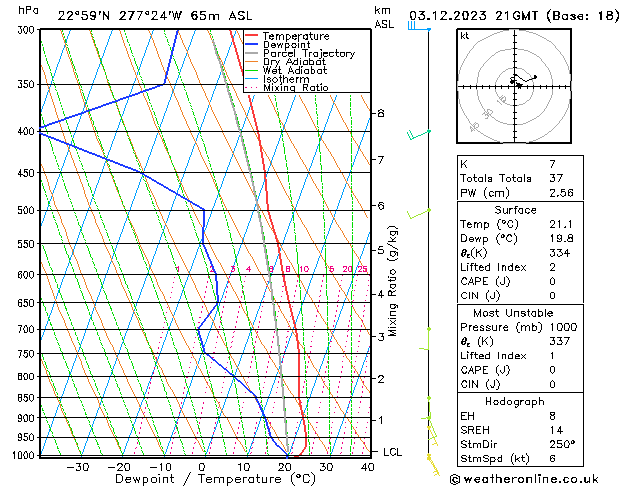Click the kt unit label in hodograph
This screenshot has width=629, height=486.
point(465,36)
